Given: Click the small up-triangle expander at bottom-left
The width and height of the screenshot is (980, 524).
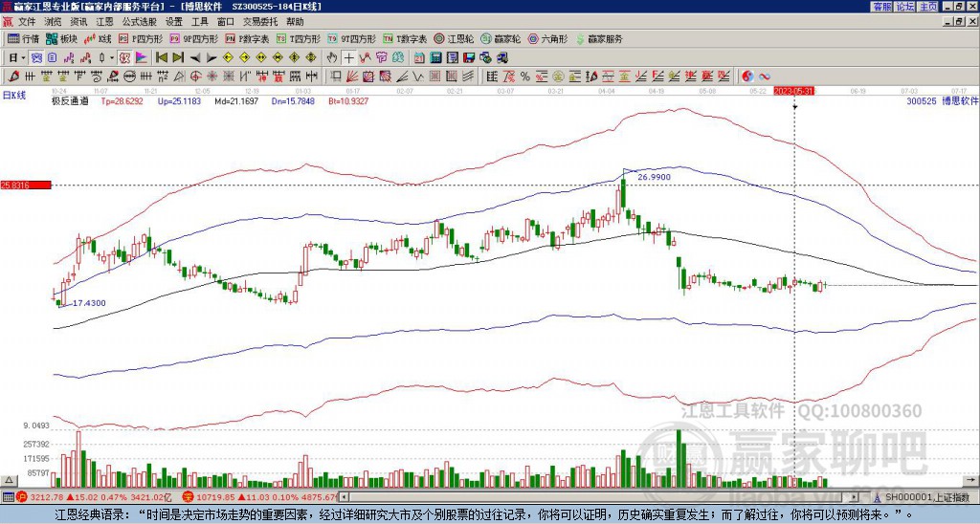Looking at the screenshot, I should pos(9,480).
